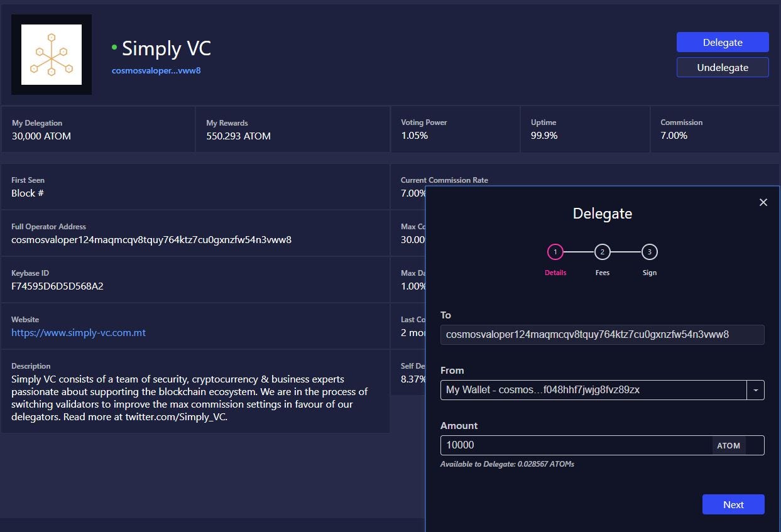
Task: Click the My Rewards 550.293 ATOM value
Action: pos(239,136)
